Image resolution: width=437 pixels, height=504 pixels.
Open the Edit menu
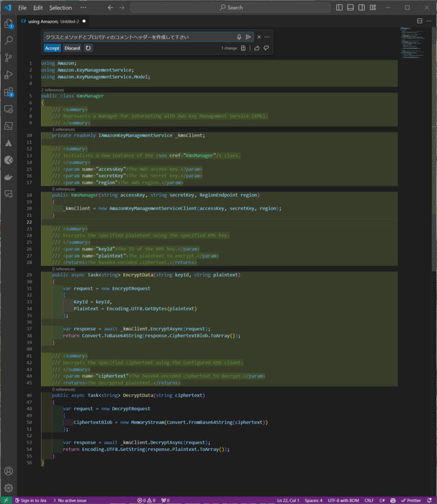(x=38, y=8)
